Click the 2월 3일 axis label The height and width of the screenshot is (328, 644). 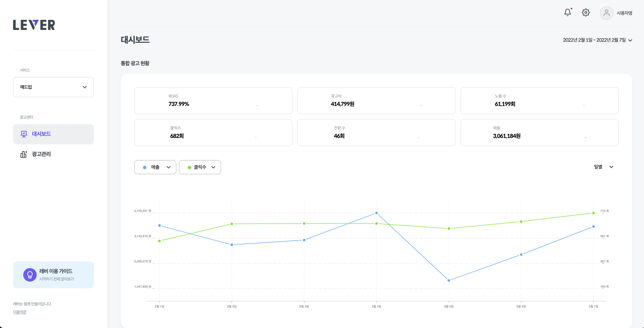[x=304, y=306]
